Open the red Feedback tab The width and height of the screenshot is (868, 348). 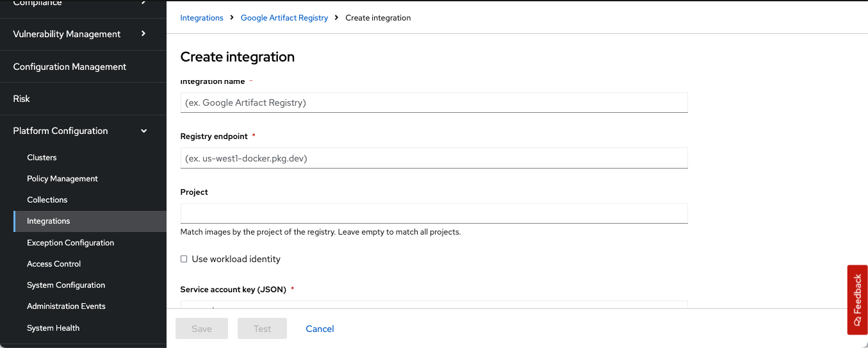pyautogui.click(x=857, y=299)
